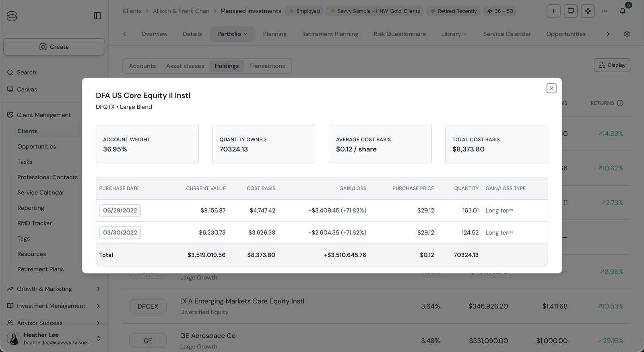Image resolution: width=644 pixels, height=352 pixels.
Task: Open RMD Tracker in the sidebar
Action: point(35,223)
